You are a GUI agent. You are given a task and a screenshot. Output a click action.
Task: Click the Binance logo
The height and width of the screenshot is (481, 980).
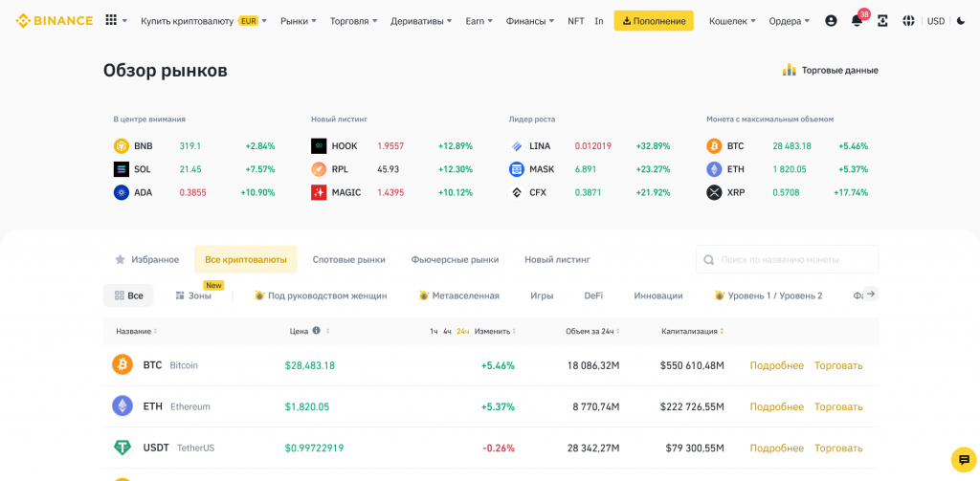click(55, 20)
